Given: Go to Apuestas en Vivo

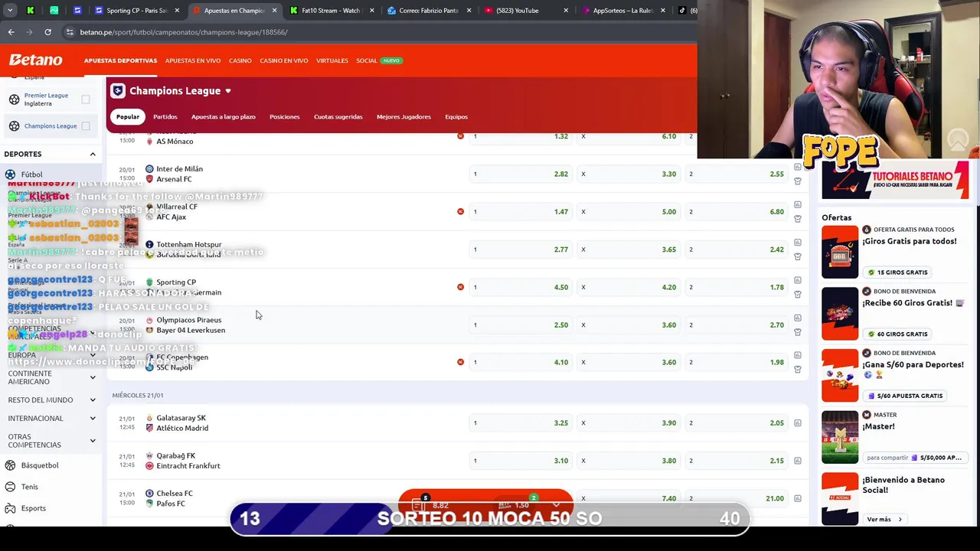Looking at the screenshot, I should coord(193,60).
